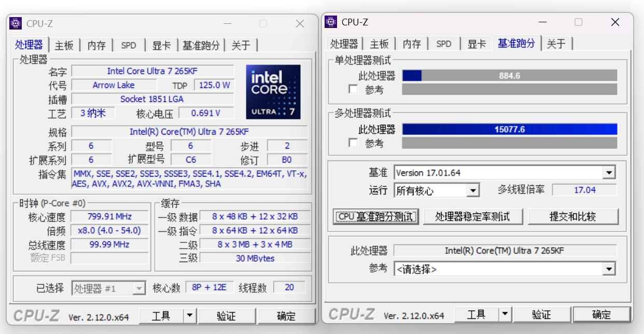This screenshot has width=644, height=334.
Task: Click the 工具 button in right window
Action: pos(476,314)
